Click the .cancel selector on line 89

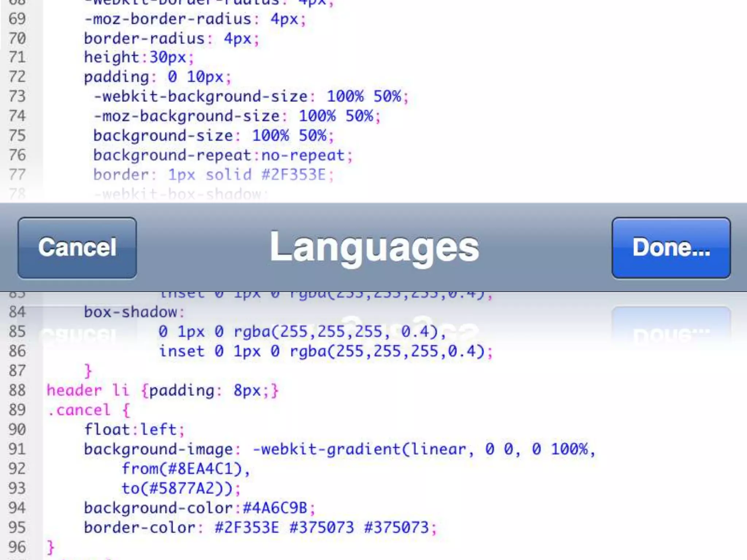click(79, 410)
